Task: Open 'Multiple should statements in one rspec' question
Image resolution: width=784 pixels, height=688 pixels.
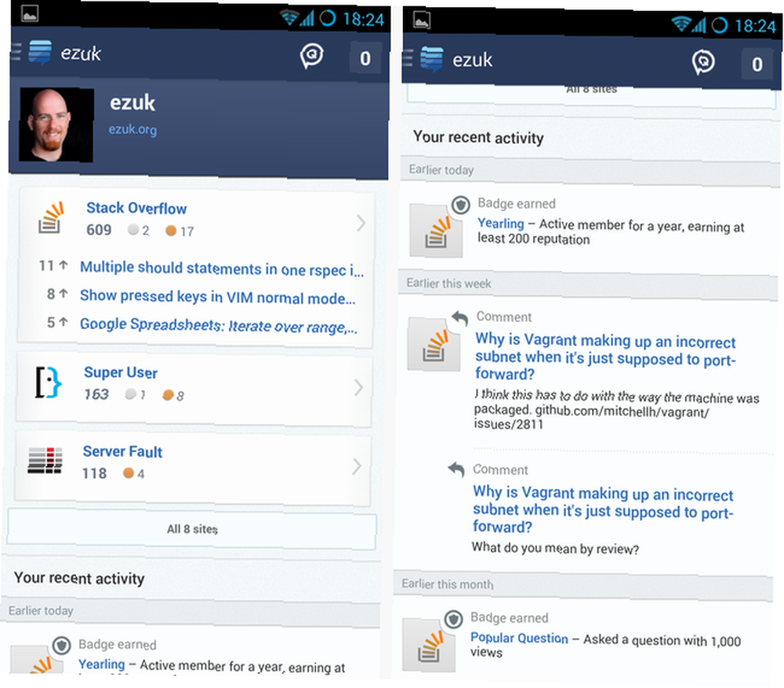Action: coord(222,270)
